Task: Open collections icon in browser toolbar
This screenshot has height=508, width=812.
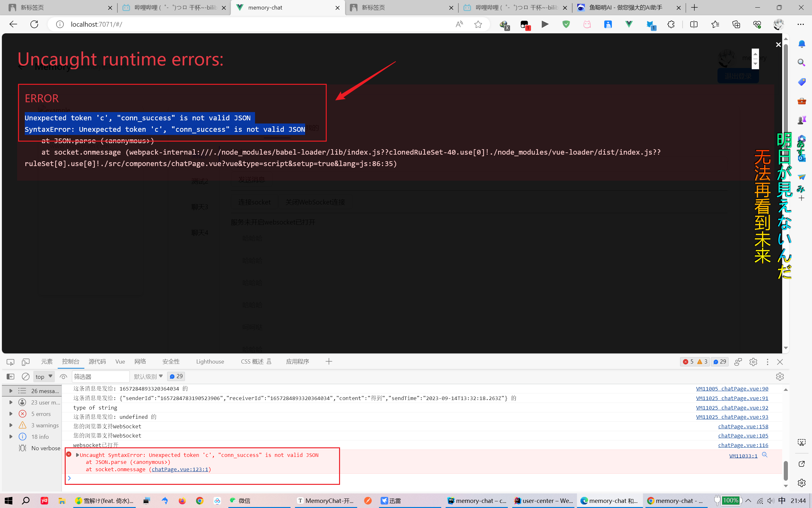Action: pyautogui.click(x=736, y=24)
